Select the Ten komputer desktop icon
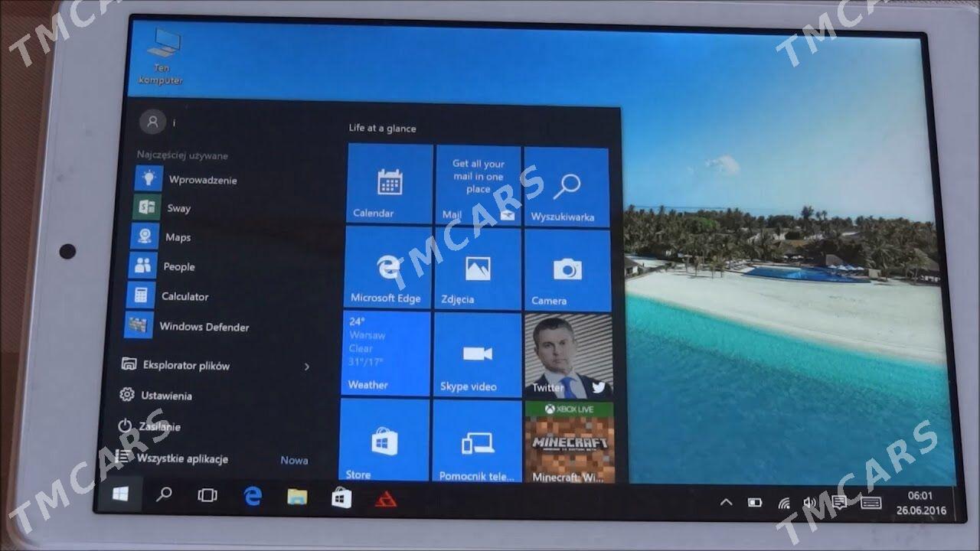980x551 pixels. pyautogui.click(x=162, y=56)
